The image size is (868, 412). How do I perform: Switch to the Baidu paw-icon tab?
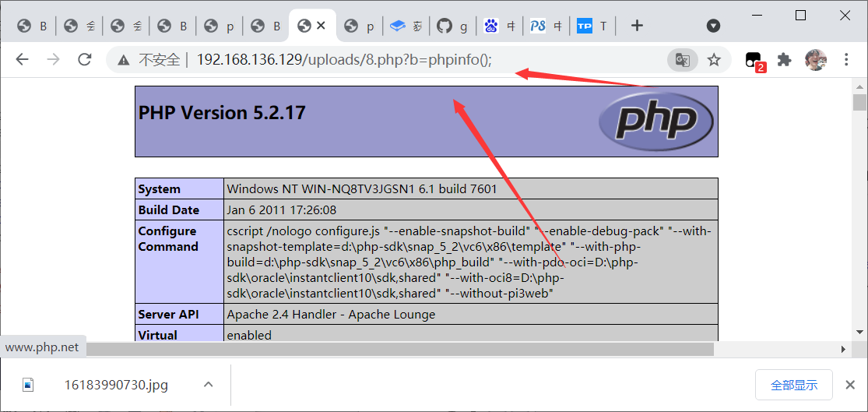click(x=499, y=26)
